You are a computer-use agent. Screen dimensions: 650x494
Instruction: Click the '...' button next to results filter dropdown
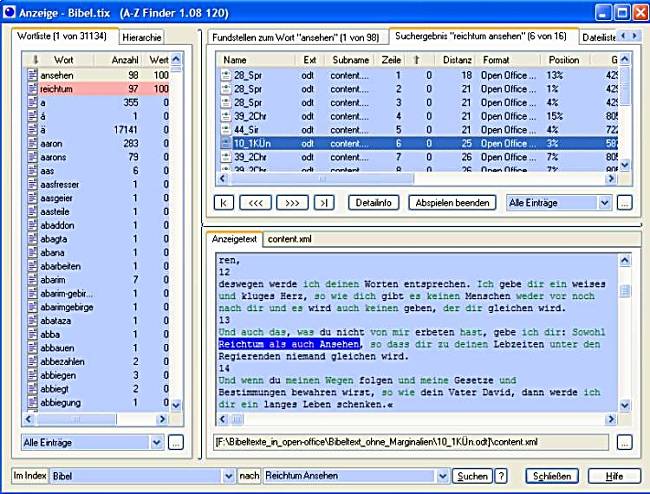[625, 203]
